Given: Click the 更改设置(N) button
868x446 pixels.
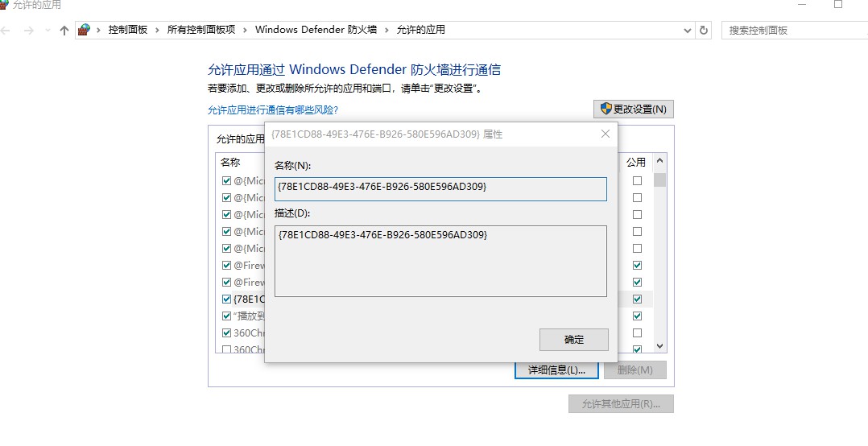Looking at the screenshot, I should (633, 109).
